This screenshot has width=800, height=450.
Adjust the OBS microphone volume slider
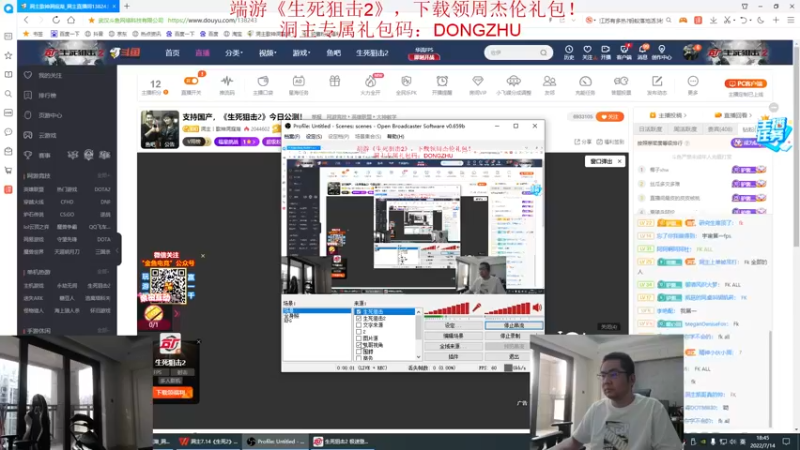click(447, 308)
